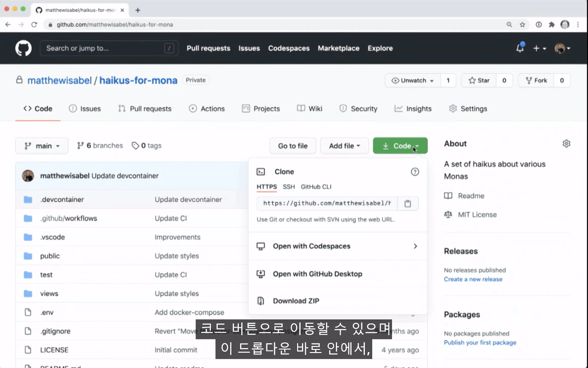Select the SSH clone tab

[289, 187]
